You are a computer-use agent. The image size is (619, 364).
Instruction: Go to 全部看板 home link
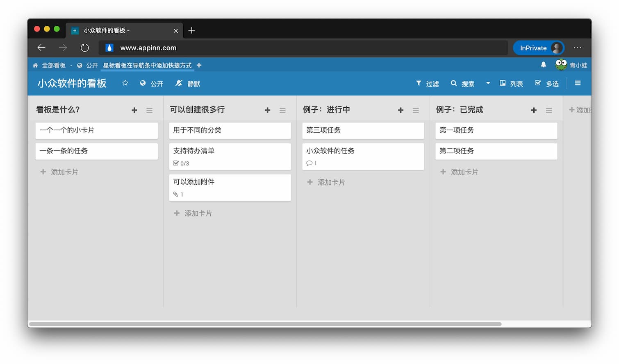click(49, 66)
